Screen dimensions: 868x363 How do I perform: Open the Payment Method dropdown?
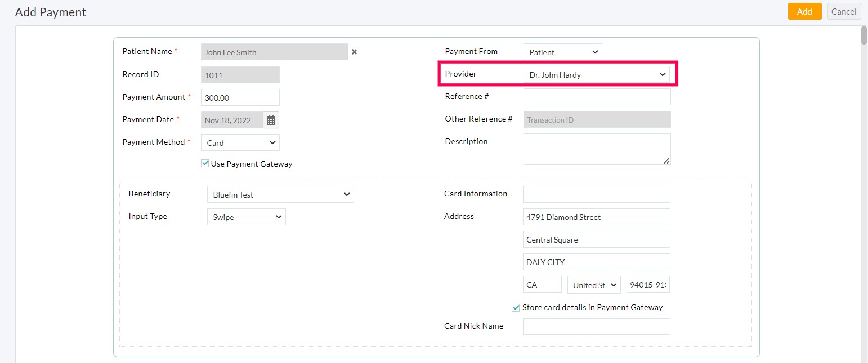click(x=240, y=142)
